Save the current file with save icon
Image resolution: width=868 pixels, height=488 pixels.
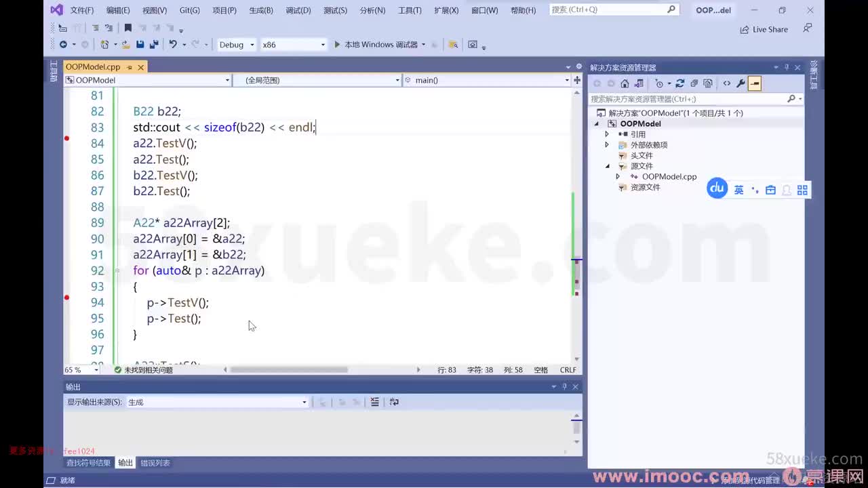point(140,44)
